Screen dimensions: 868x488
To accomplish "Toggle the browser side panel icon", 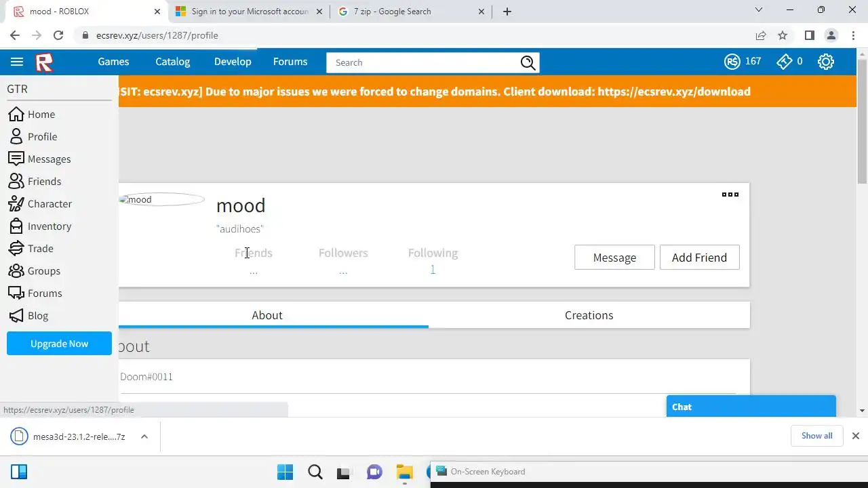I will [x=809, y=35].
